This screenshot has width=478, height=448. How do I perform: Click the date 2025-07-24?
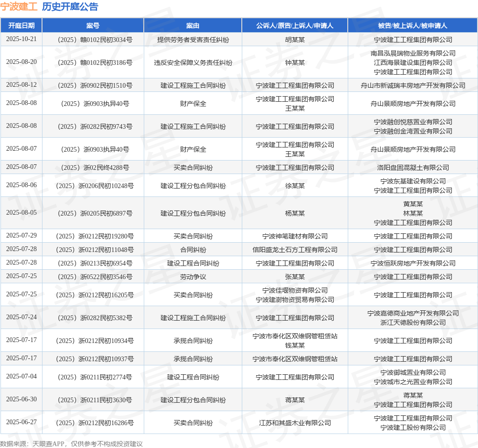pos(21,317)
